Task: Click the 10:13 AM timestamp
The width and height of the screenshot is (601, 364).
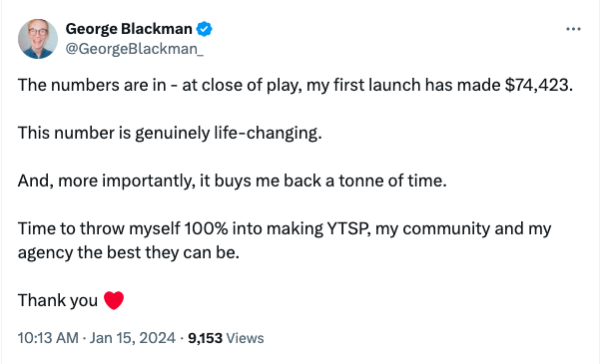Action: [48, 338]
